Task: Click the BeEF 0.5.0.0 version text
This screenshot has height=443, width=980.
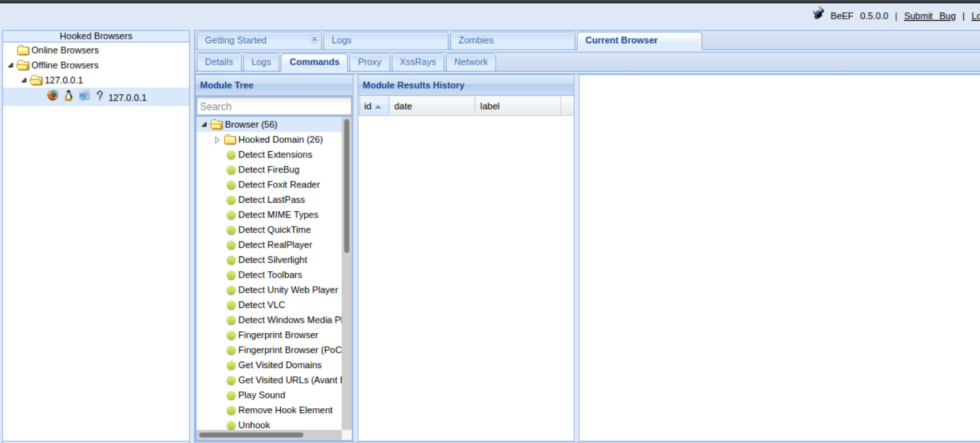Action: click(859, 16)
